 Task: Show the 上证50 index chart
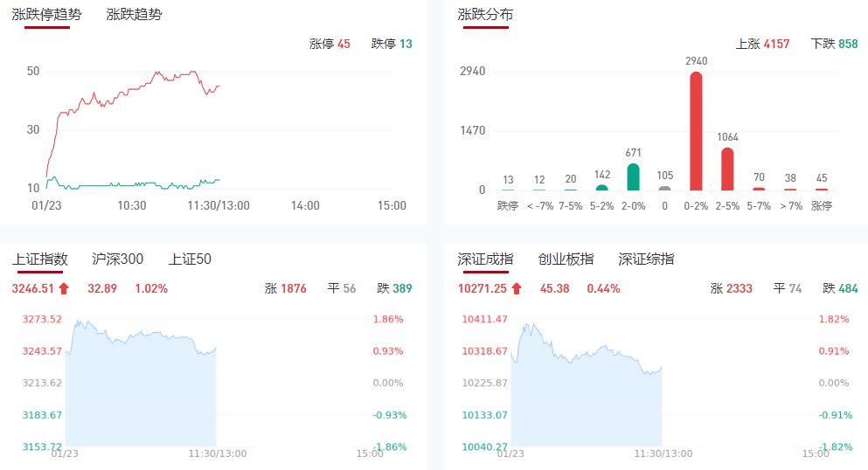[x=190, y=259]
